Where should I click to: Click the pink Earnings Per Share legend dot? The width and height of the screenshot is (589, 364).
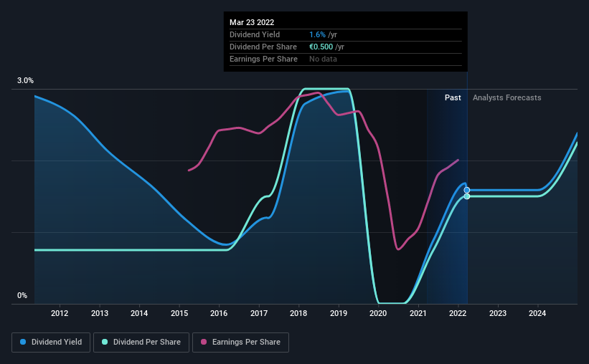pos(204,342)
